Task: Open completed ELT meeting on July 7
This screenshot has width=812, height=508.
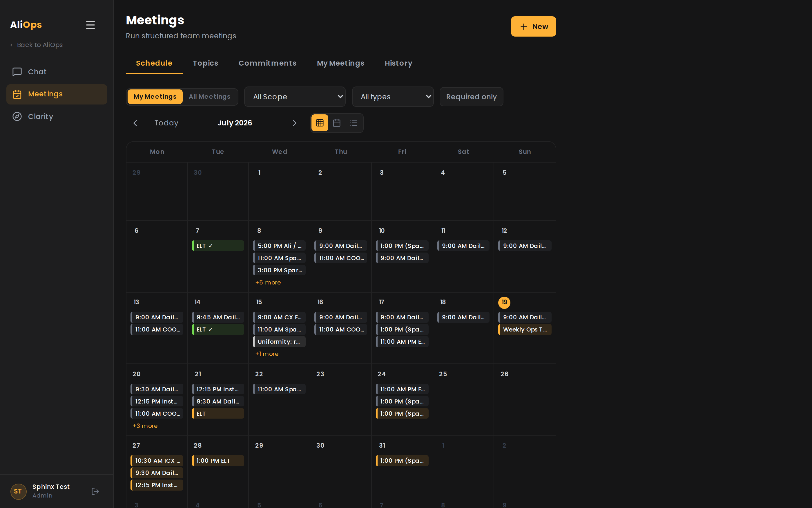Action: [x=218, y=246]
